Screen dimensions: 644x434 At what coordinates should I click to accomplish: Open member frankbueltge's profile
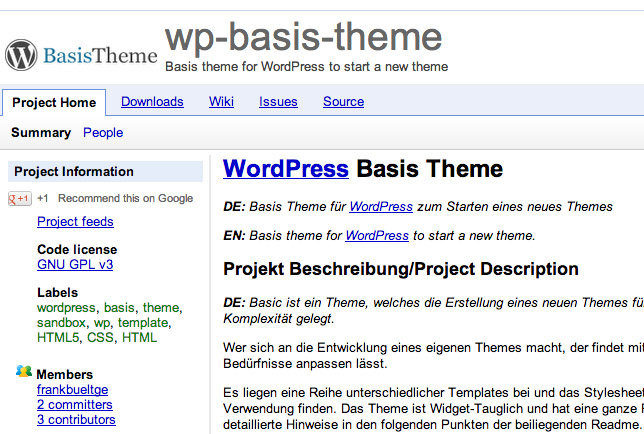pyautogui.click(x=72, y=390)
